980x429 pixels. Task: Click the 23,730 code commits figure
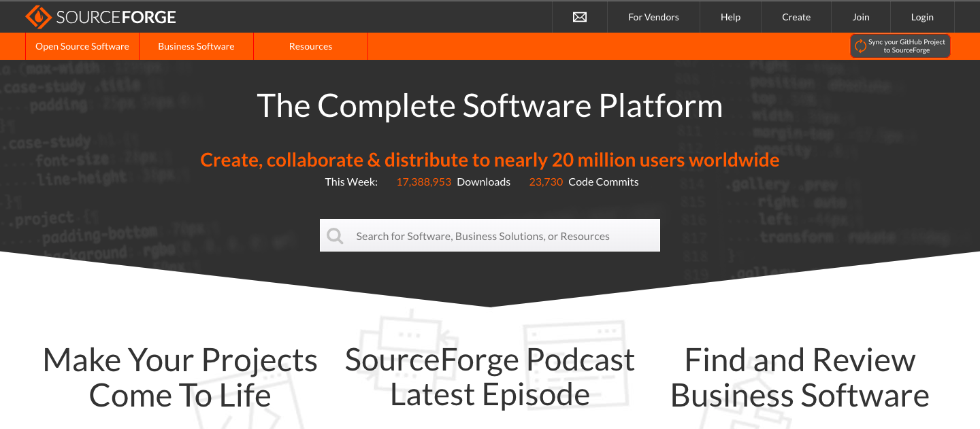pos(546,182)
